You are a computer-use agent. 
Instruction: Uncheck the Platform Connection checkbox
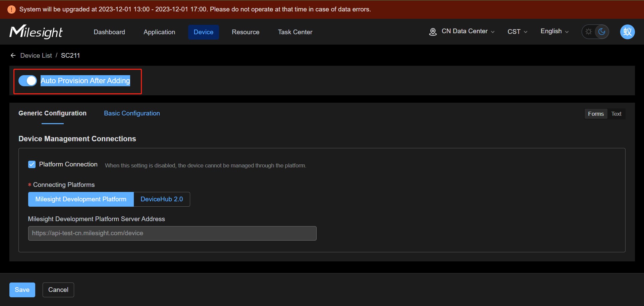[32, 164]
